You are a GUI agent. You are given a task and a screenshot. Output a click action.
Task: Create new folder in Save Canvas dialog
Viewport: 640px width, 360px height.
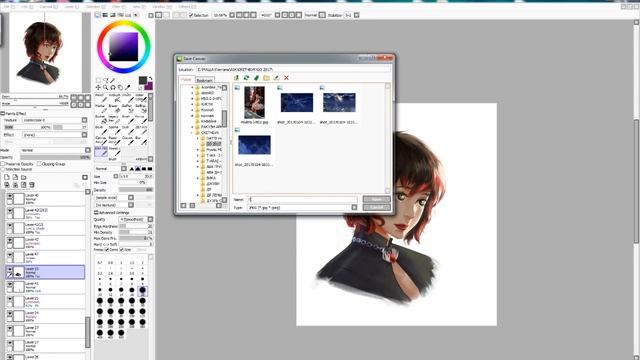pyautogui.click(x=266, y=78)
